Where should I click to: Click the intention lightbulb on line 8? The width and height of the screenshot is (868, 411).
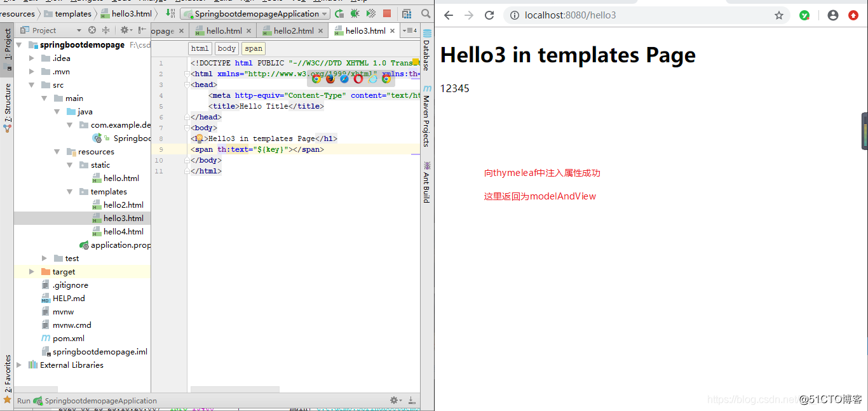click(x=199, y=138)
